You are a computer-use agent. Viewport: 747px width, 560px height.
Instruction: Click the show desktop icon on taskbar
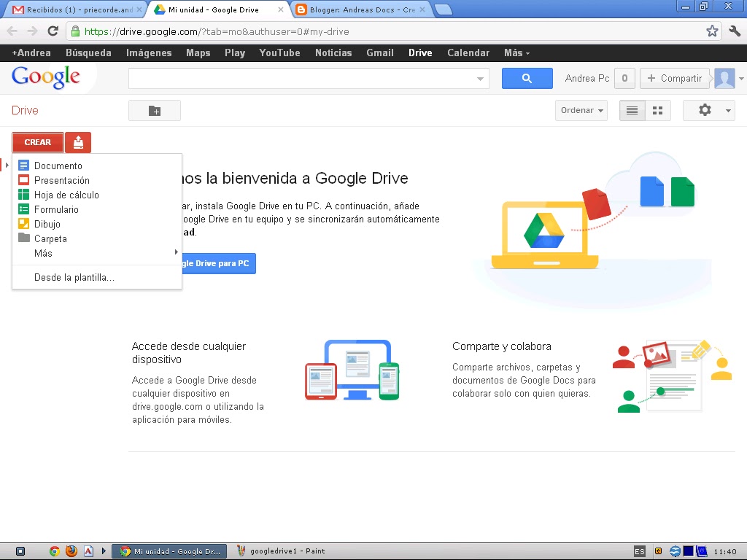point(20,551)
